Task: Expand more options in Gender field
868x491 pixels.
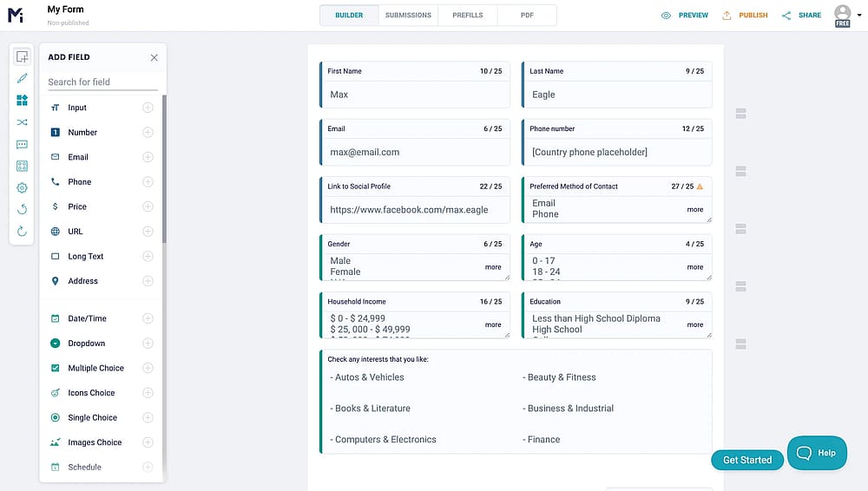Action: coord(493,267)
